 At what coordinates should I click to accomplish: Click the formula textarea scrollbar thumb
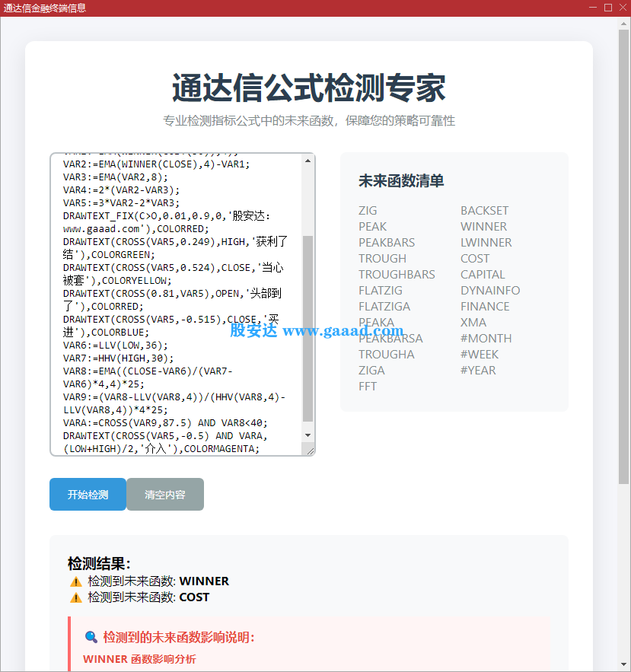point(308,328)
